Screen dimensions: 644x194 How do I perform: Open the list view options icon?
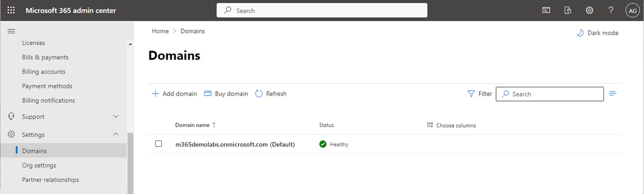pos(613,93)
